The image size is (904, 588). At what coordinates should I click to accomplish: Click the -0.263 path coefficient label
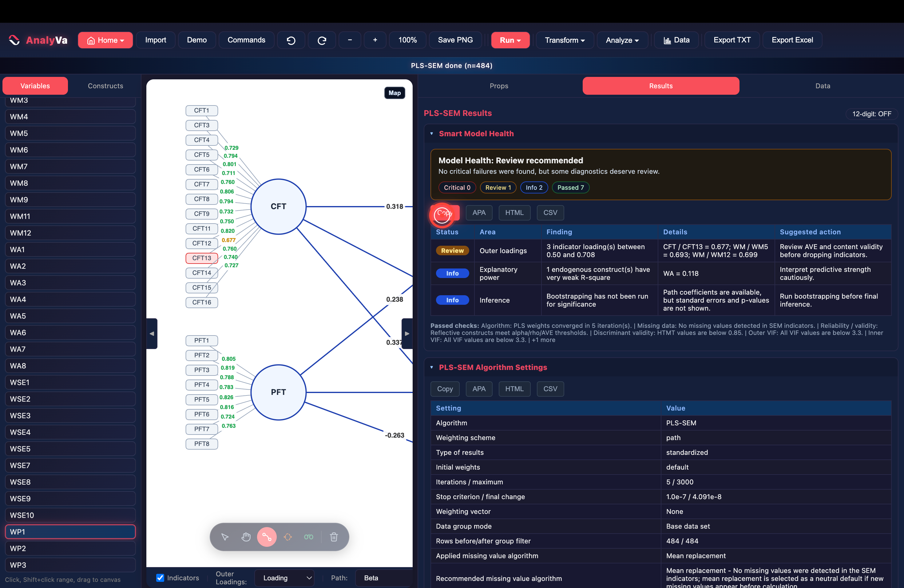click(394, 435)
